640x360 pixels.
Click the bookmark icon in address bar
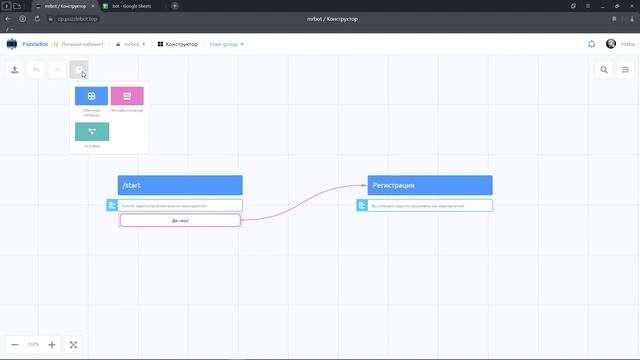point(614,19)
